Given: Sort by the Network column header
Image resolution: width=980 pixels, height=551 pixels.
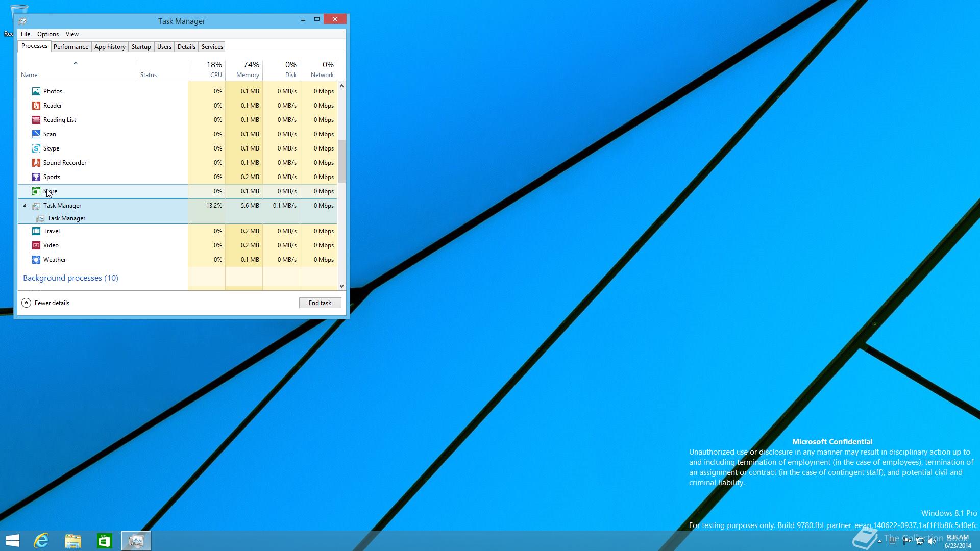Looking at the screenshot, I should point(318,70).
